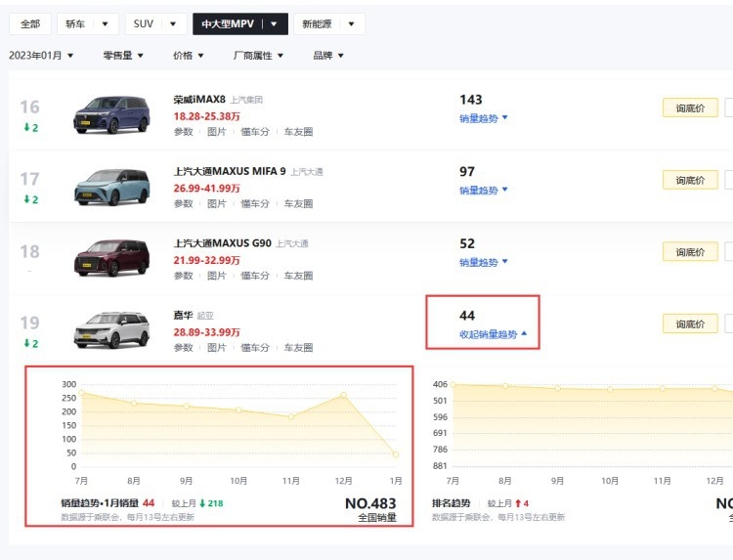Viewport: 733px width, 560px height.
Task: Open the 荣威iMAX8 car thumbnail
Action: click(x=111, y=114)
